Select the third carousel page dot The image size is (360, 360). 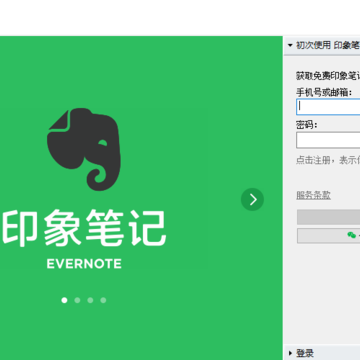(90, 300)
